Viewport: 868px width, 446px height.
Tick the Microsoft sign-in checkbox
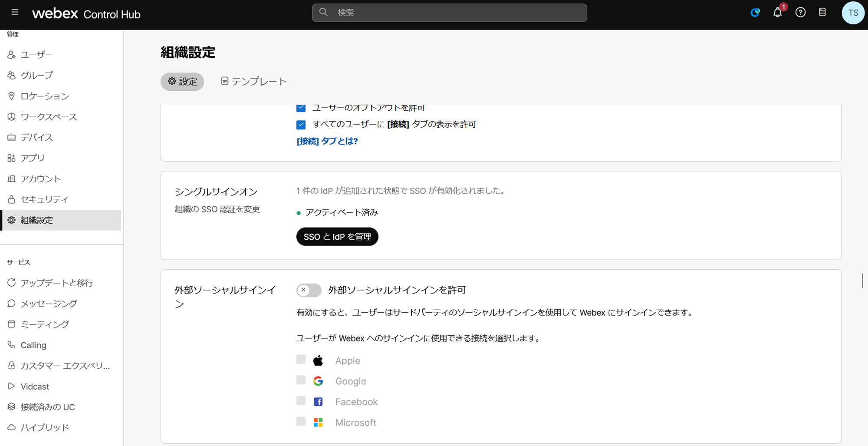click(301, 421)
